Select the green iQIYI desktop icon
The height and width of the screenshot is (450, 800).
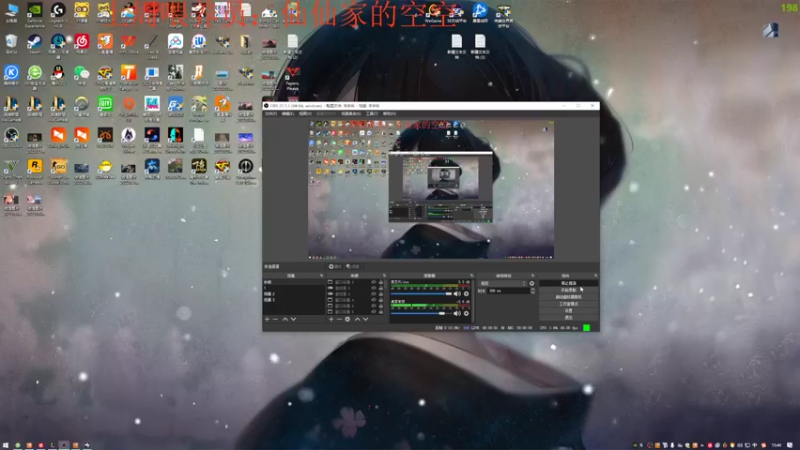[x=106, y=105]
